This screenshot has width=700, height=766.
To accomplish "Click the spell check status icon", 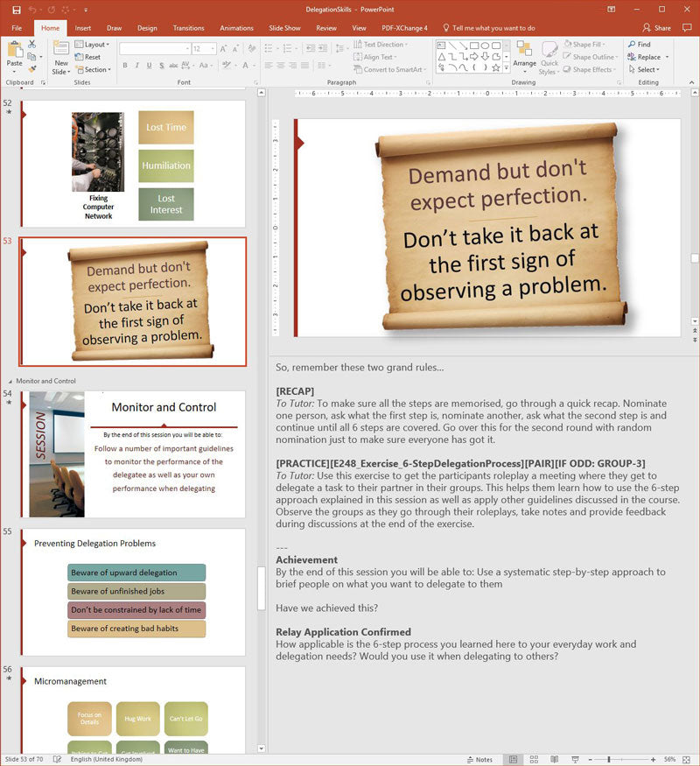I will pyautogui.click(x=57, y=759).
